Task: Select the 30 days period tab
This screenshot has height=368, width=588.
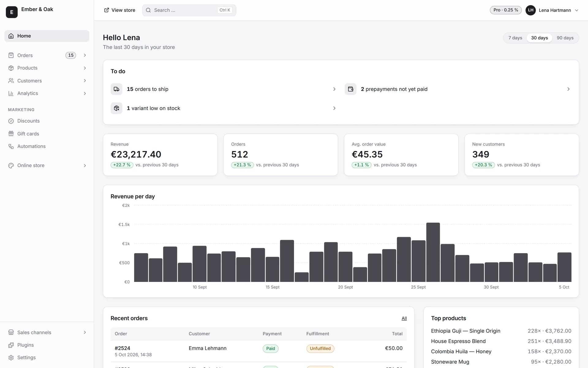Action: (x=539, y=38)
